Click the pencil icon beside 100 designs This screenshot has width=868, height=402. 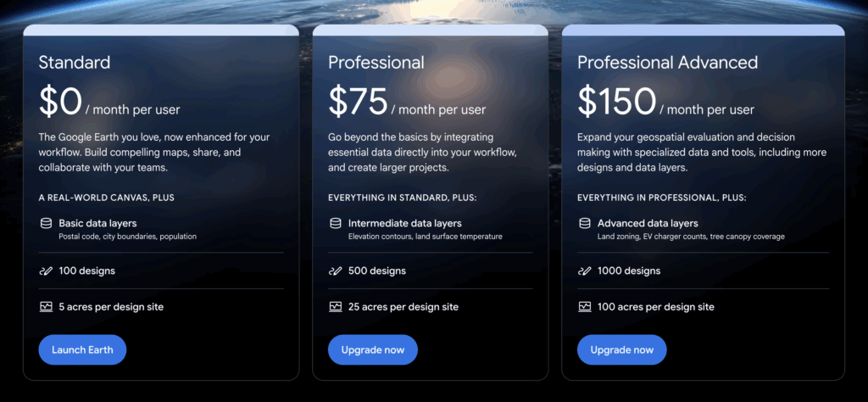46,271
